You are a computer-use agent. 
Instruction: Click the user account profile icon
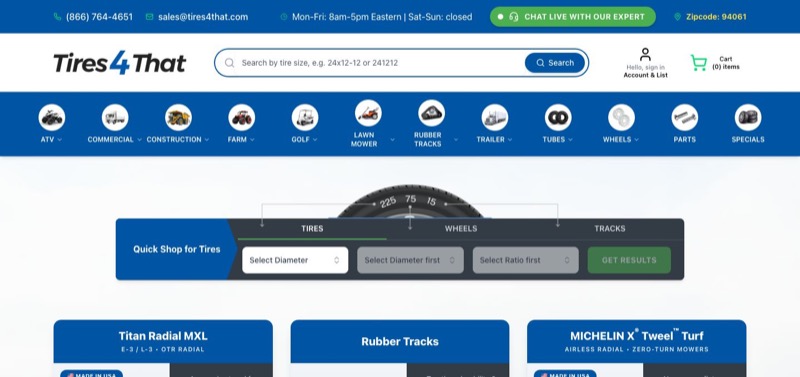[x=645, y=55]
